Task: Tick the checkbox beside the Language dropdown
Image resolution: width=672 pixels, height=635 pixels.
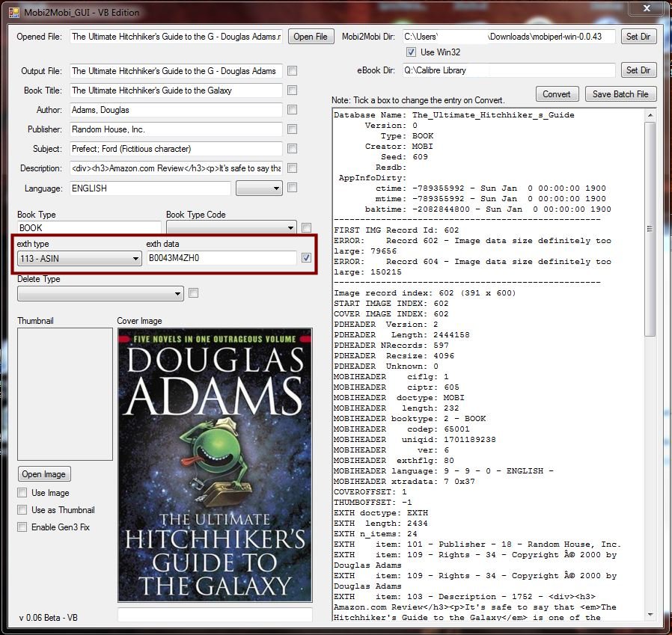Action: [293, 188]
